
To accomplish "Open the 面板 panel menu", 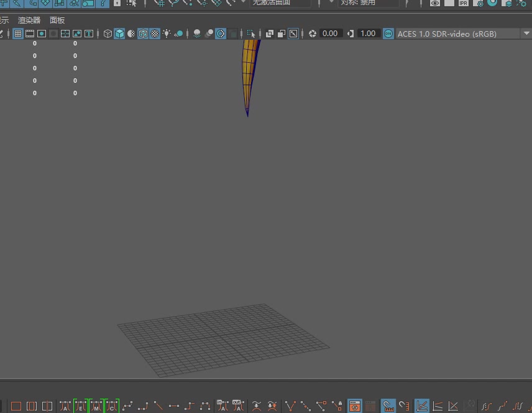I will (x=57, y=20).
